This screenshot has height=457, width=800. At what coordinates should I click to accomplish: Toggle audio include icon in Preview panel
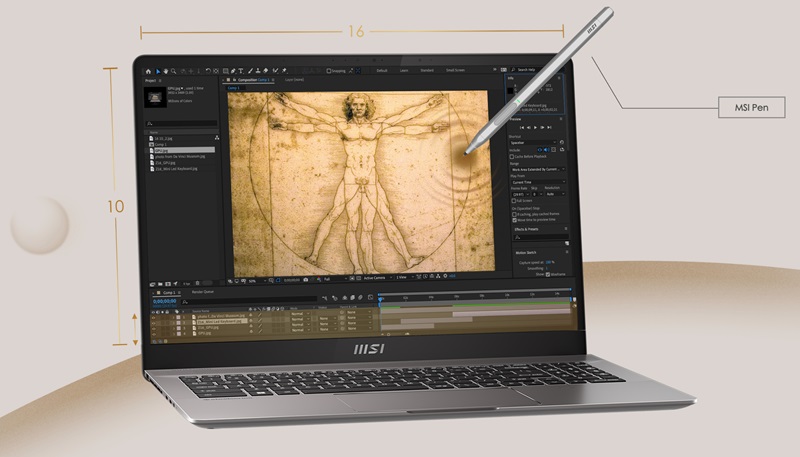tap(546, 150)
